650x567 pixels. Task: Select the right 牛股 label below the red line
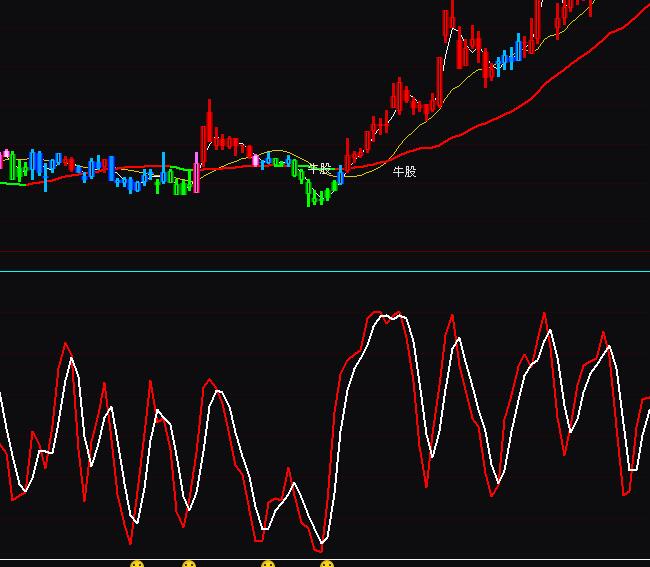point(404,172)
